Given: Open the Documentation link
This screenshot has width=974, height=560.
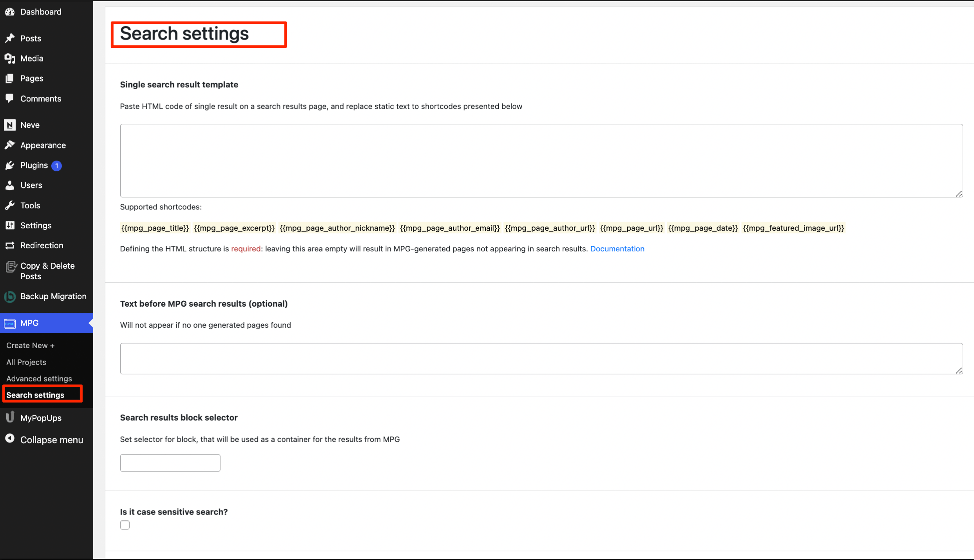Looking at the screenshot, I should coord(617,249).
